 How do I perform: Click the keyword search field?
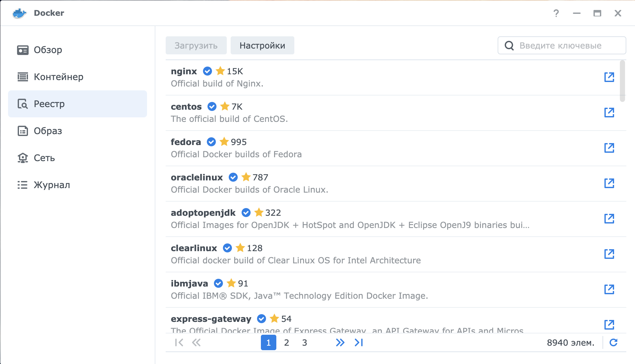pyautogui.click(x=566, y=45)
